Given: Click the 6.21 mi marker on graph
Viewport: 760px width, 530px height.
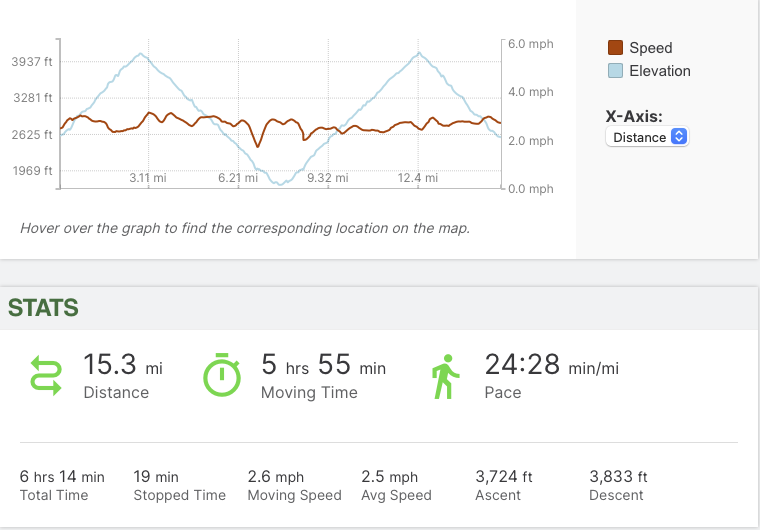Looking at the screenshot, I should (x=237, y=178).
